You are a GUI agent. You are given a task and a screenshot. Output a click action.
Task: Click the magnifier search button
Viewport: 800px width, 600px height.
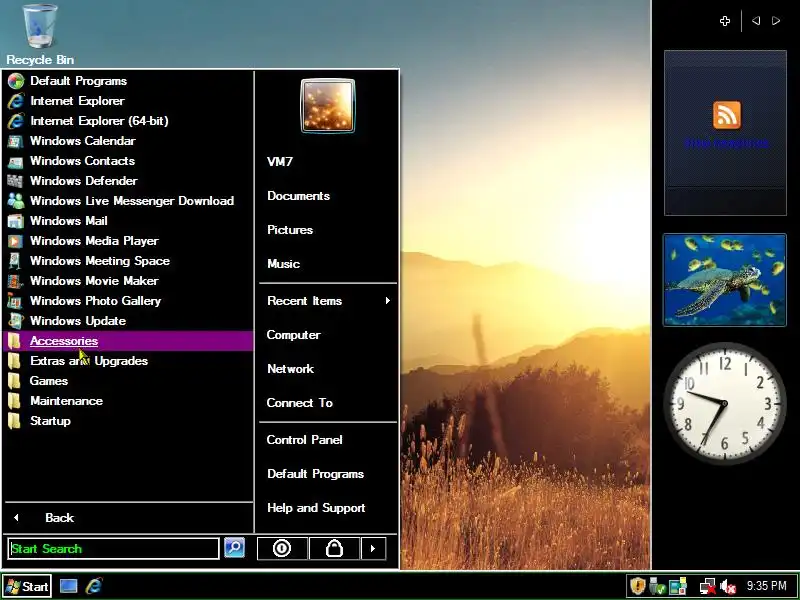coord(235,548)
